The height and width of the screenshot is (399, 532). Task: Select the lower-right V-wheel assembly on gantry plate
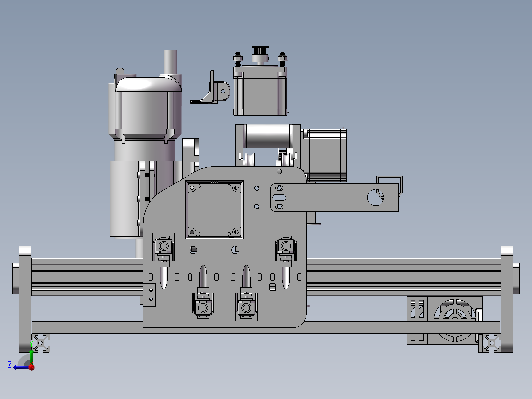click(246, 293)
